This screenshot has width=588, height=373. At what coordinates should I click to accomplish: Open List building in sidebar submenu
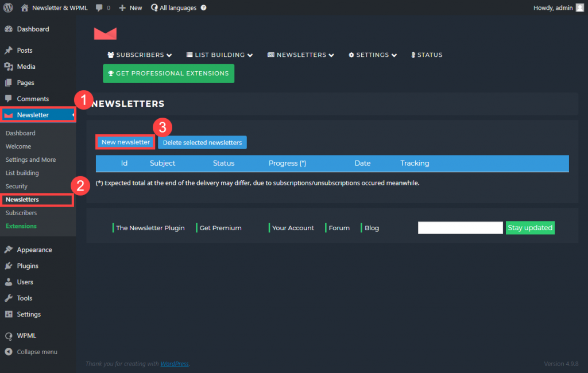tap(22, 173)
